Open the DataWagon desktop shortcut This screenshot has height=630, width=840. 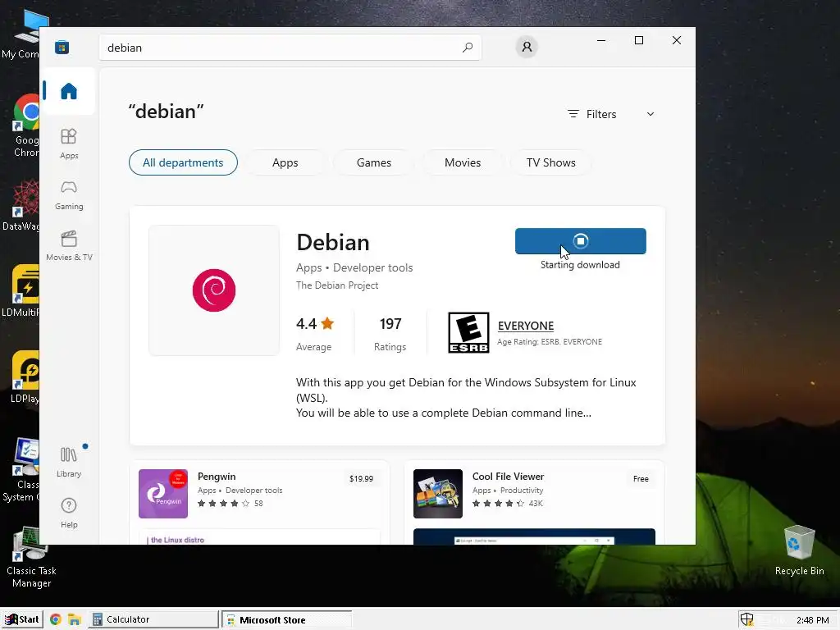pos(21,206)
